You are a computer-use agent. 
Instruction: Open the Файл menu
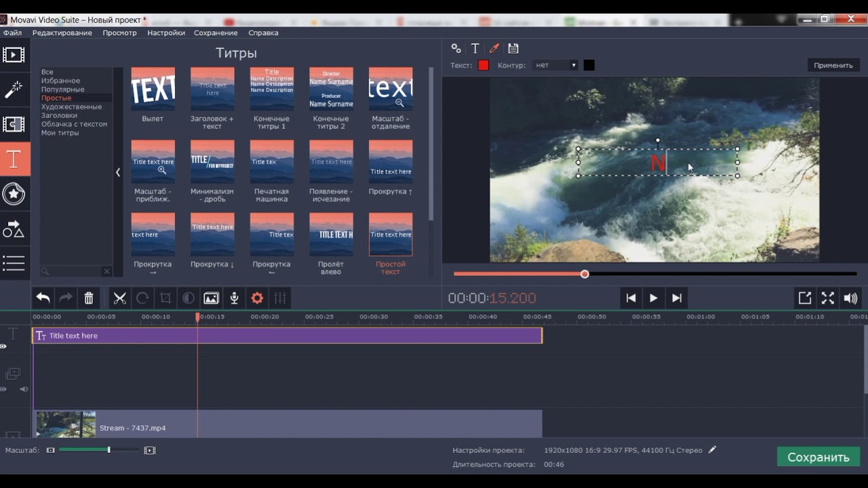coord(12,33)
